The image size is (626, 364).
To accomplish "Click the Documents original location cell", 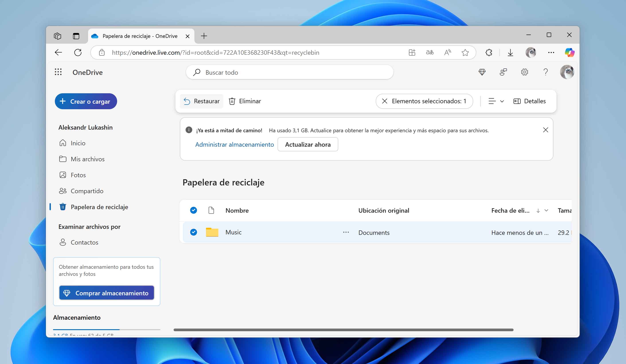I will point(374,233).
